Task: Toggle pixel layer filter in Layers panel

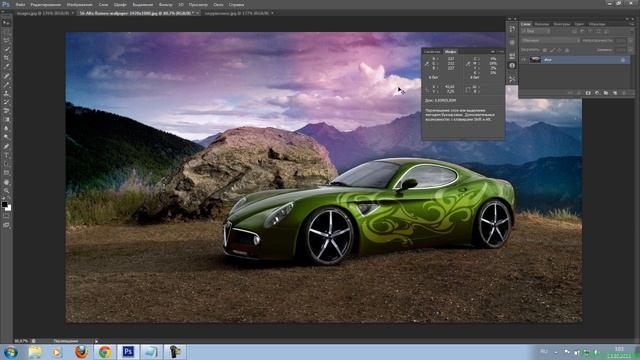Action: coord(574,31)
